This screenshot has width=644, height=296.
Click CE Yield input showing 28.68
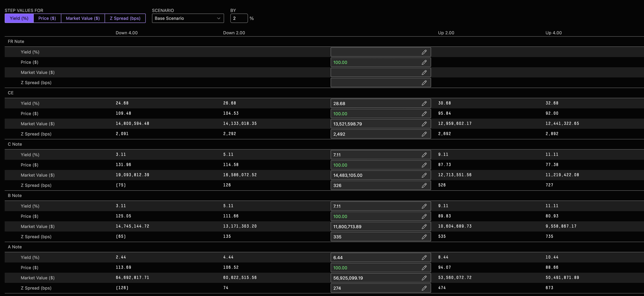pos(381,103)
